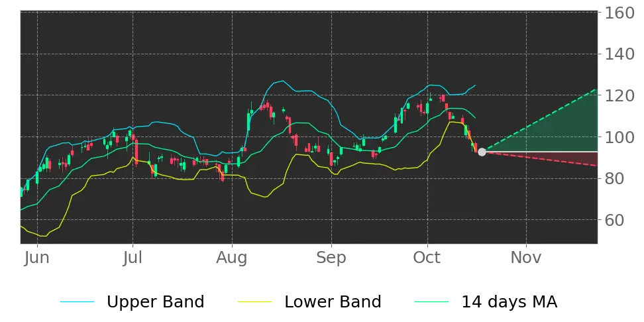Click the white current-price marker dot
644x322 pixels.
click(x=482, y=152)
